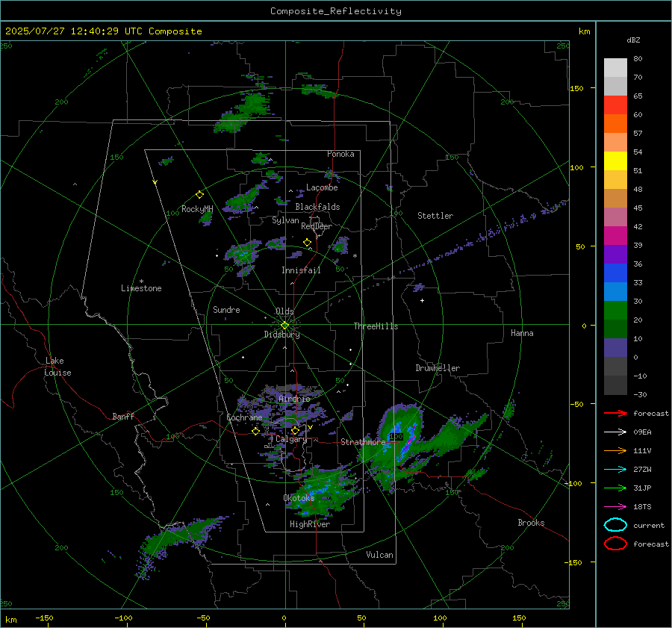Click the 100 km ring label near Strathmore
This screenshot has height=628, width=672.
[x=396, y=436]
